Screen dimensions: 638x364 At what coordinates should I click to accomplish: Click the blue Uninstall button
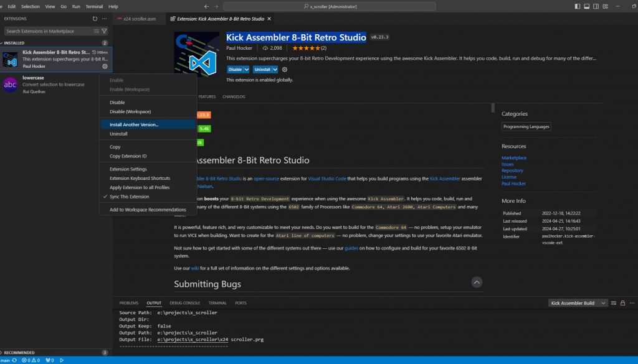coord(262,70)
